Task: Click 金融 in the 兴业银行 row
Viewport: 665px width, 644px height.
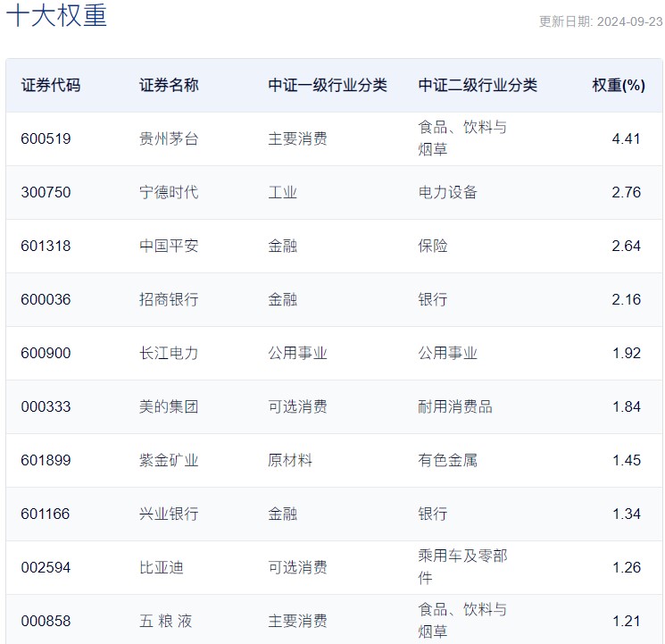Action: click(x=282, y=514)
